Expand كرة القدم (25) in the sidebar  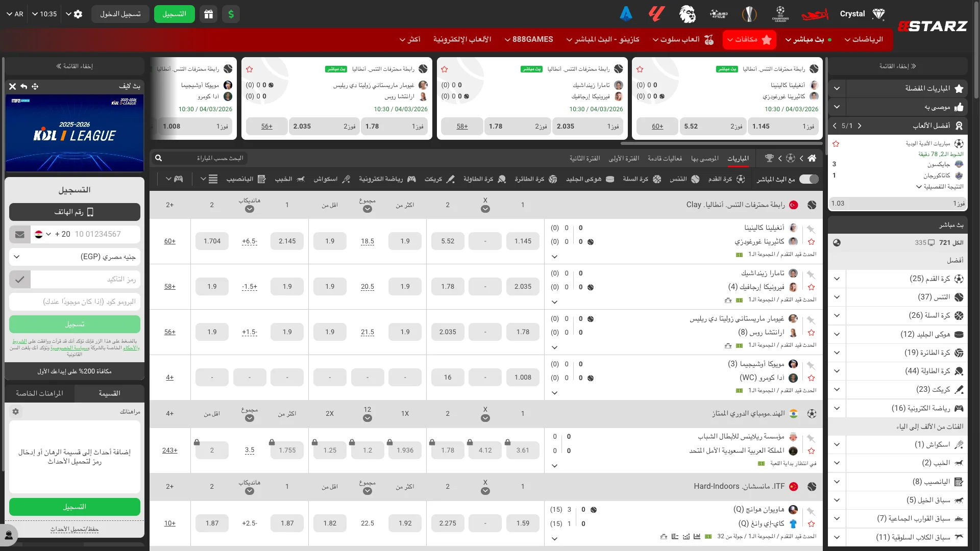837,279
